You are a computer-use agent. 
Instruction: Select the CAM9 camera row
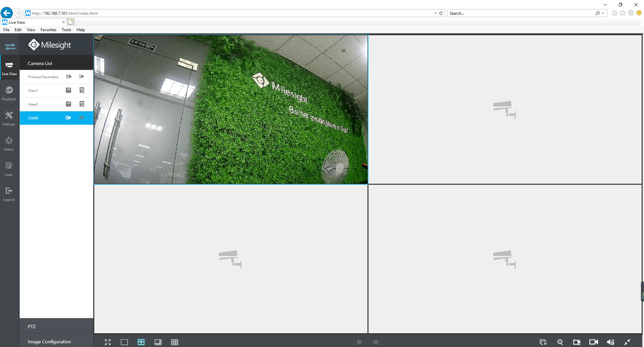(x=56, y=118)
